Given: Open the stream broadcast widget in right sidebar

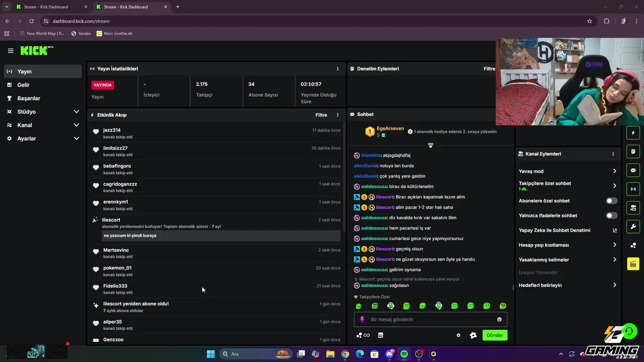Looking at the screenshot, I should click(633, 189).
